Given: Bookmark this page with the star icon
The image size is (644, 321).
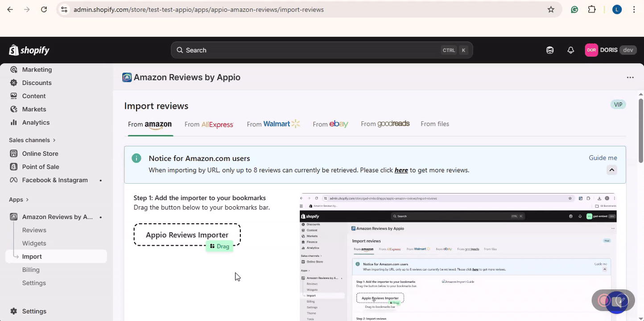Looking at the screenshot, I should point(551,9).
